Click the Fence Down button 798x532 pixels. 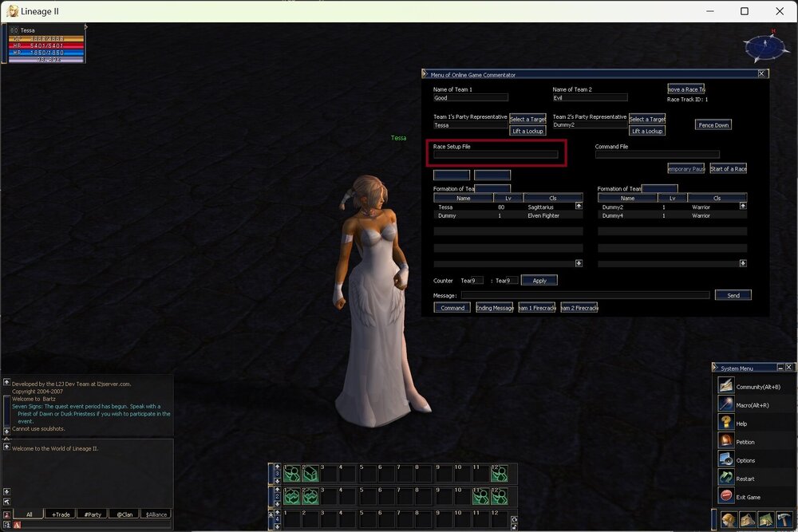point(713,125)
